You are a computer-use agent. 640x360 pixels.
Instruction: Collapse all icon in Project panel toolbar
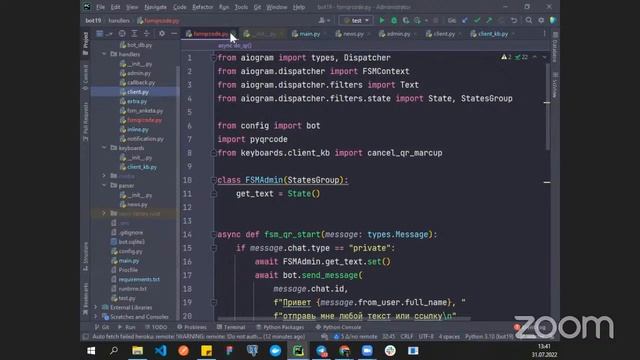coord(147,34)
